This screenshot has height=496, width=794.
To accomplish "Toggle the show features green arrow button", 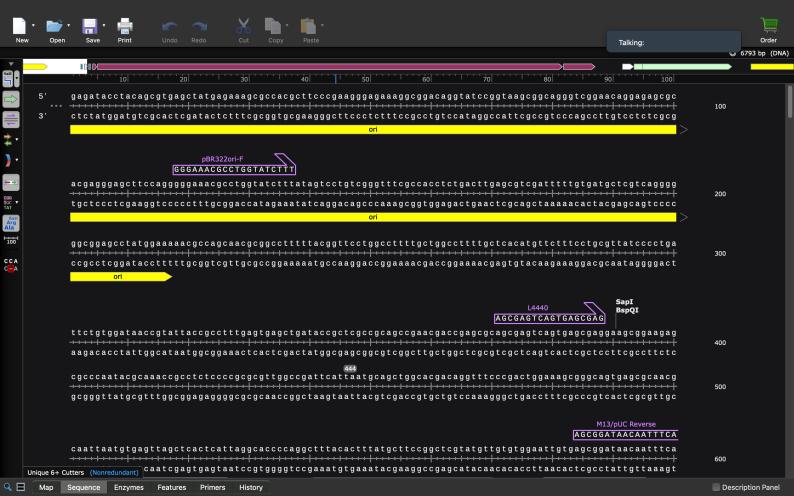I will point(11,99).
